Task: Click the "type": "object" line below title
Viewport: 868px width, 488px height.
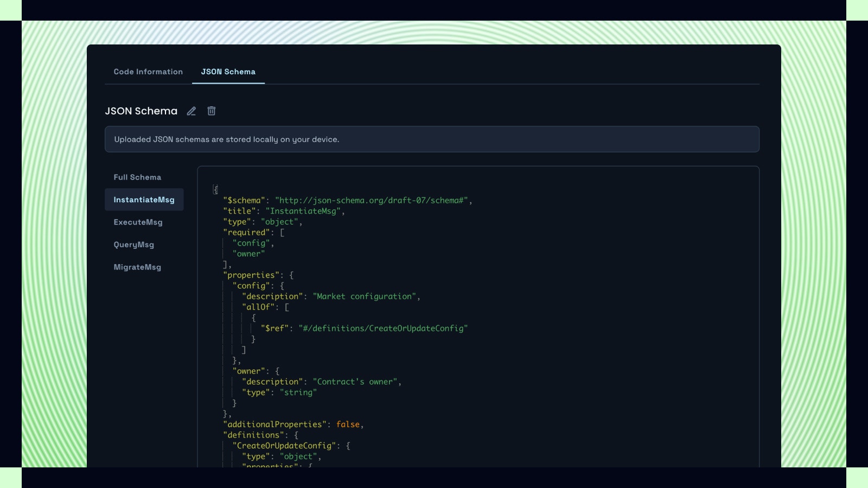Action: 263,222
